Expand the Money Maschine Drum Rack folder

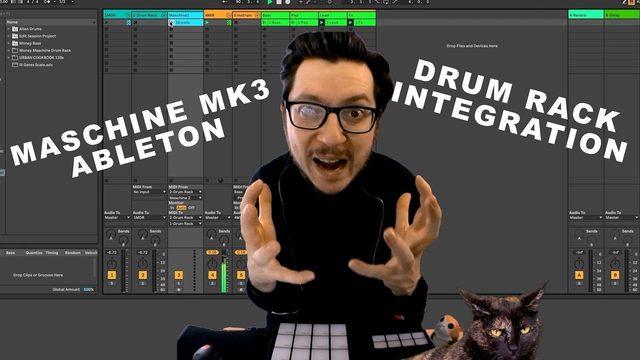point(9,50)
